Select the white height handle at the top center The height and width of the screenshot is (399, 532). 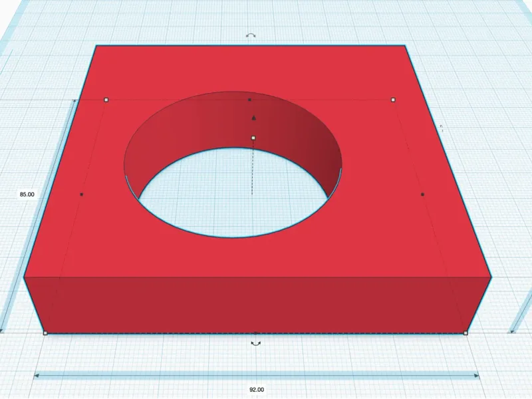[253, 138]
